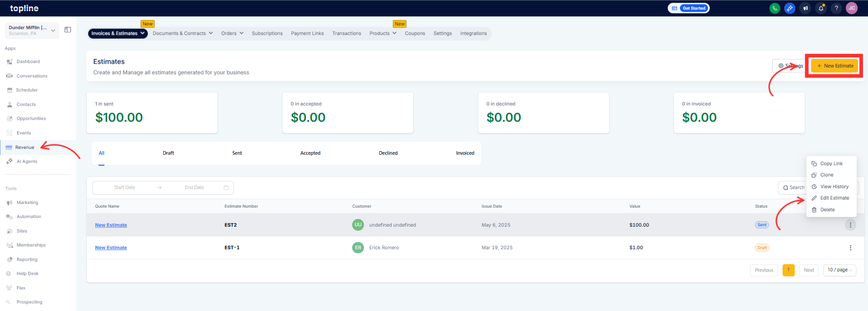Viewport: 868px width, 311px height.
Task: Click the blue rocket launch icon
Action: tap(790, 8)
